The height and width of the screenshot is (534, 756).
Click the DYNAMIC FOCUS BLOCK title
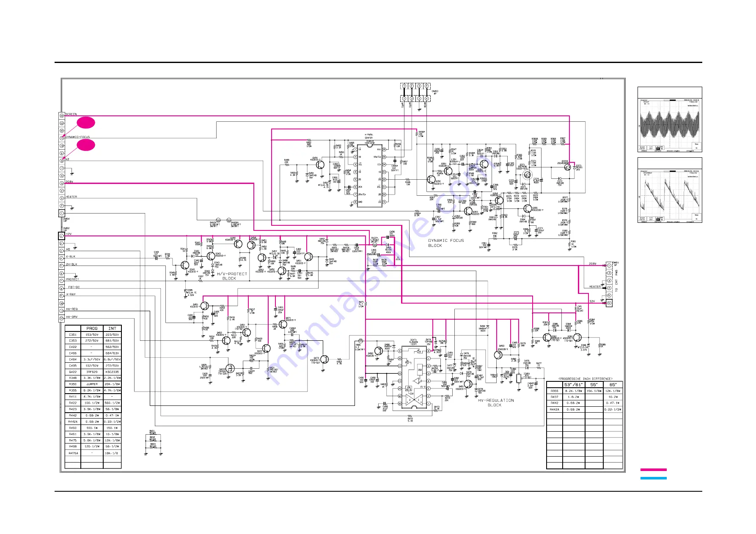446,243
